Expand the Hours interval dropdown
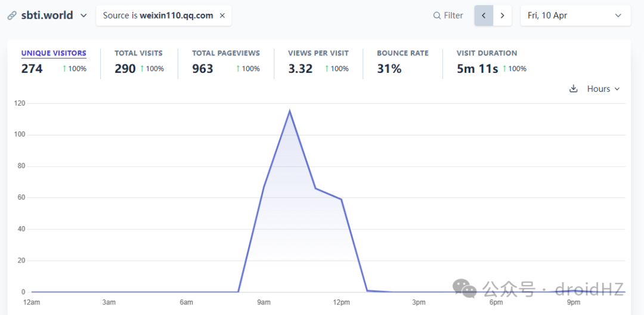 (603, 89)
